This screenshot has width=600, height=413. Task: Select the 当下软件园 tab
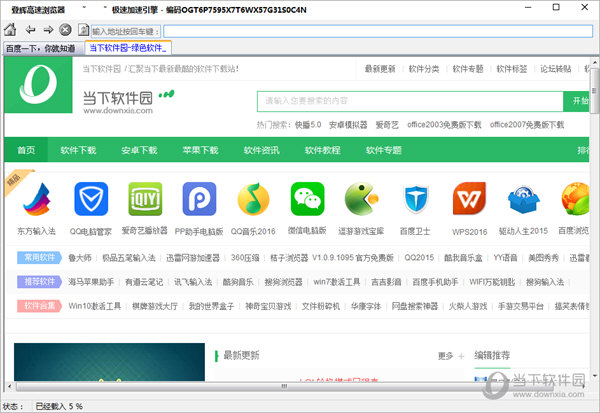click(128, 48)
